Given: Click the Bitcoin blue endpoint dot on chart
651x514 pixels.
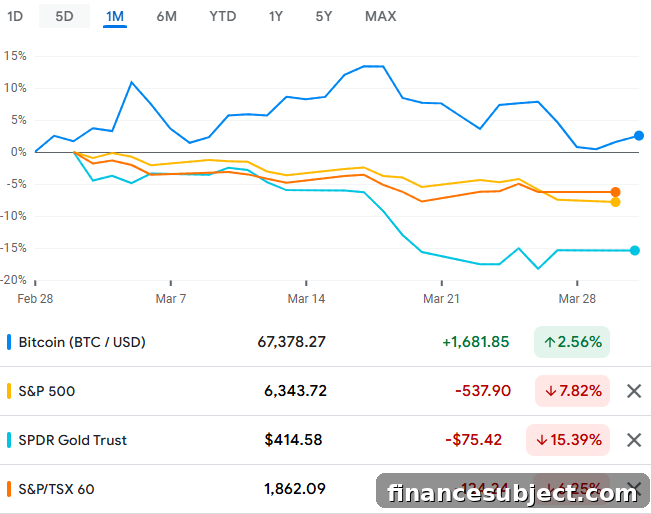Looking at the screenshot, I should 639,135.
